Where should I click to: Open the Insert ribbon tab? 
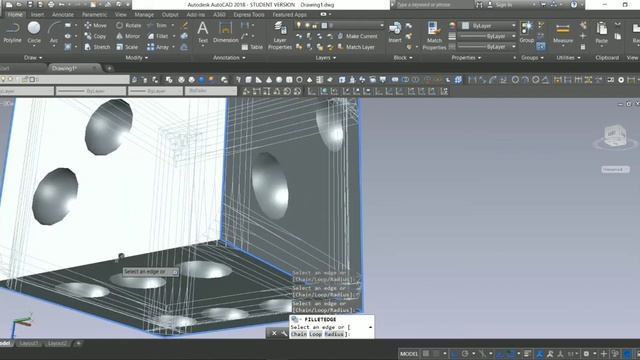[37, 14]
